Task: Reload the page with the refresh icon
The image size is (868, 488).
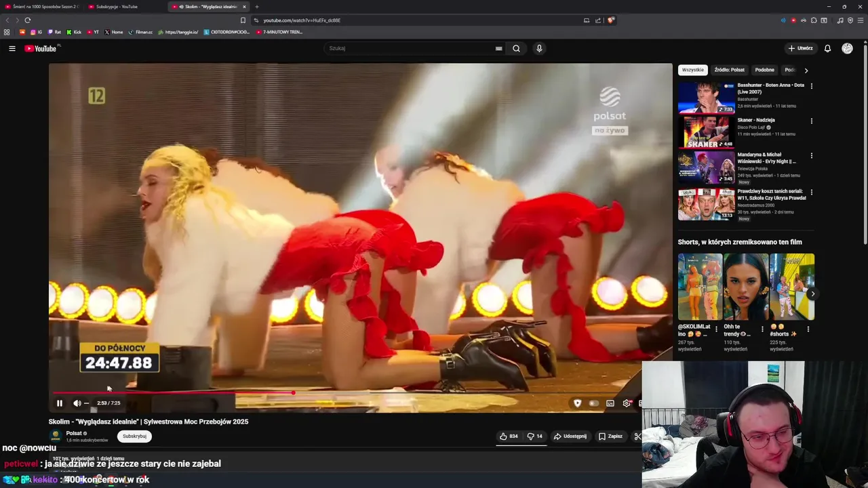Action: (27, 20)
